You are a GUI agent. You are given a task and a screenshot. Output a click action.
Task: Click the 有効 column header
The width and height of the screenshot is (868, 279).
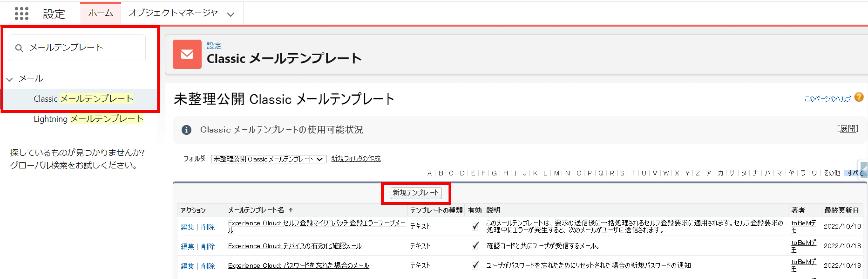[x=474, y=210]
